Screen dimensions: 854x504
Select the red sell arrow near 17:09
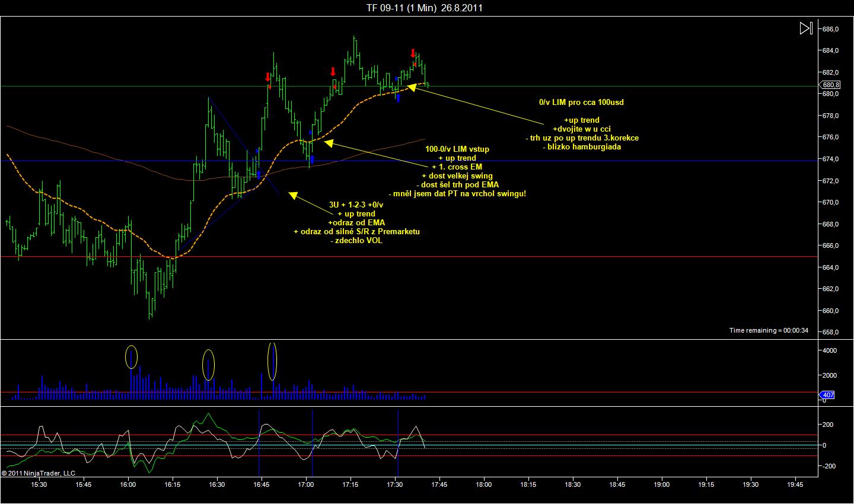point(333,72)
